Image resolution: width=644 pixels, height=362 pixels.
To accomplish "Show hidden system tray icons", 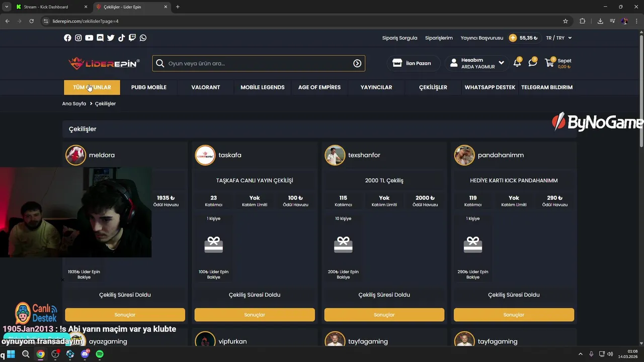I will point(580,354).
